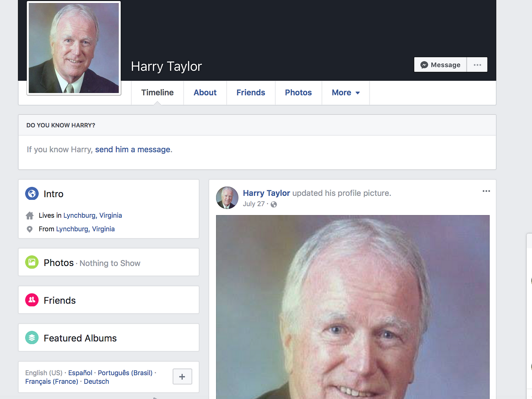Click the location pin beside From
Screen dimensions: 532x399
click(x=30, y=229)
